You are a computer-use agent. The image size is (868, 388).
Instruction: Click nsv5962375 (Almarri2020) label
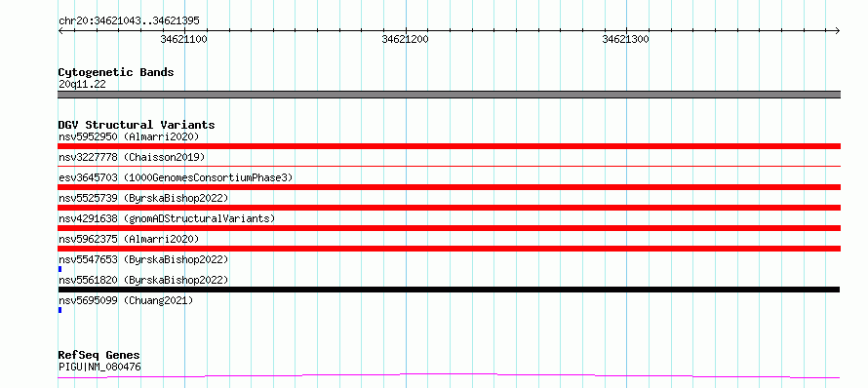[x=129, y=239]
